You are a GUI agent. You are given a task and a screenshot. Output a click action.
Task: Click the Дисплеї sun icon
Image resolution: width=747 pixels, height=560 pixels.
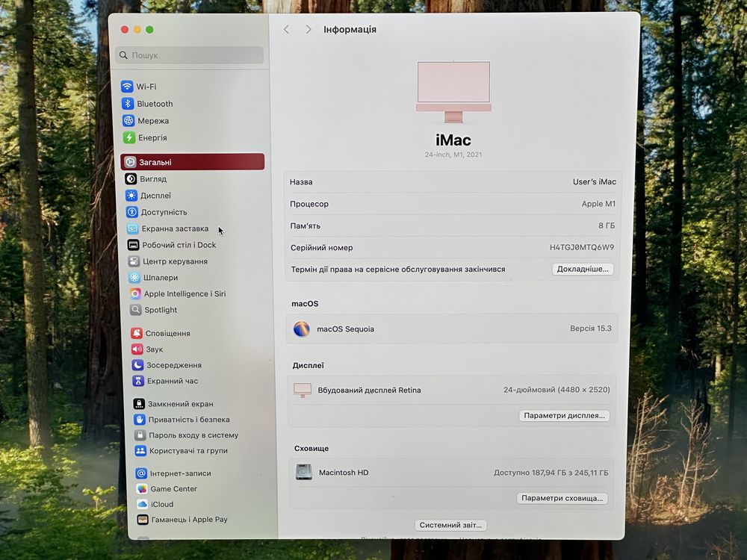click(x=131, y=196)
